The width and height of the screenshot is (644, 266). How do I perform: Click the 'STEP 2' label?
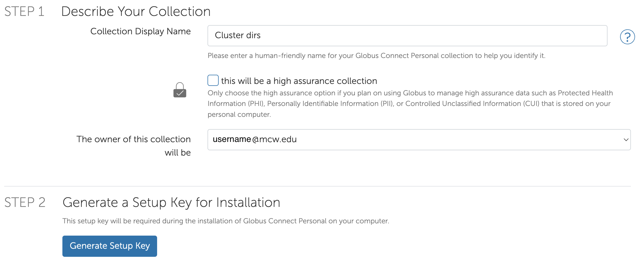pyautogui.click(x=25, y=202)
